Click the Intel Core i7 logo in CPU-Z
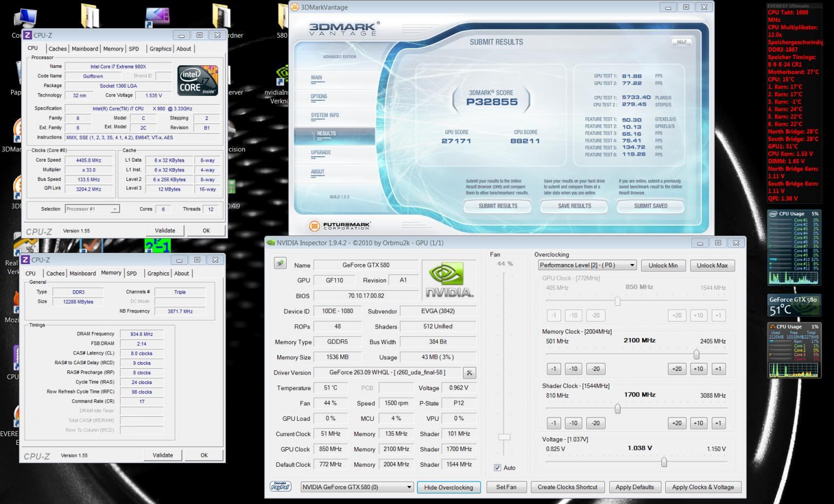Screen dimensions: 834x504 click(x=198, y=81)
